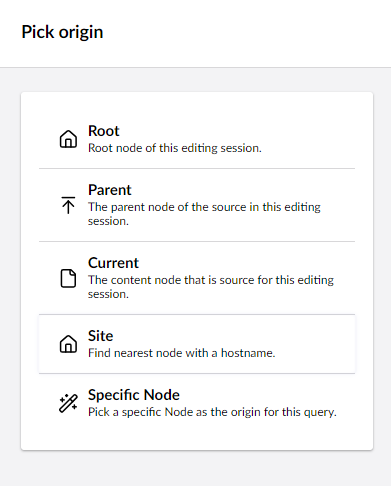
Task: Click "Pick a specific Node as the origin" text
Action: tap(212, 412)
